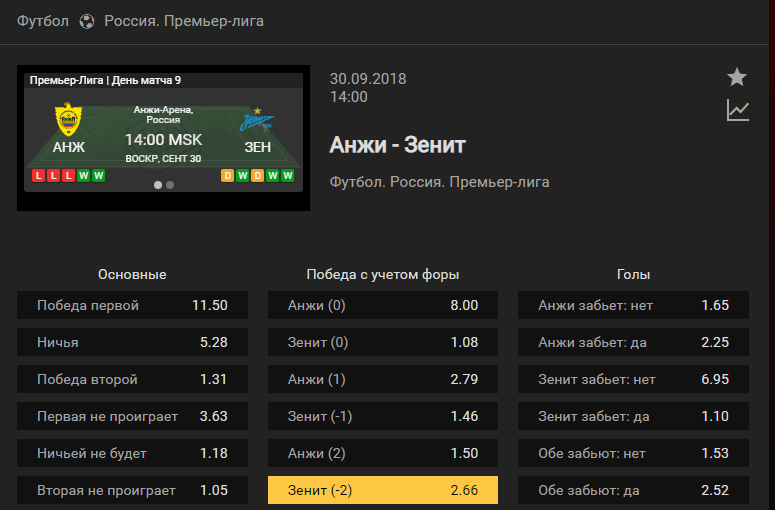Click the Anzhi club crest

pos(68,119)
